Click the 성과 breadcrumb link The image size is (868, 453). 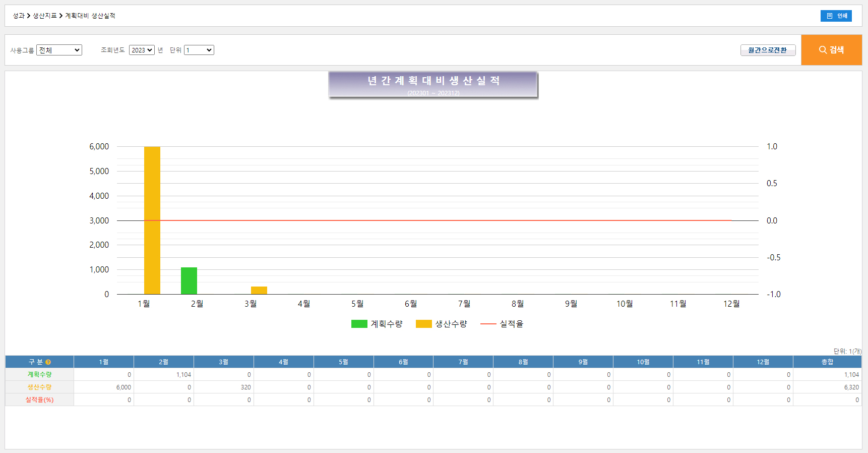click(x=19, y=16)
